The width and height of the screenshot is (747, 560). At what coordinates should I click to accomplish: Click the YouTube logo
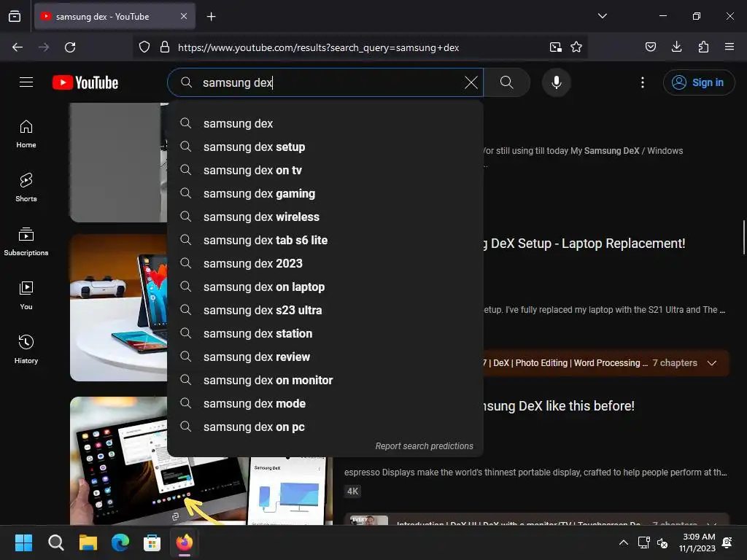[85, 82]
